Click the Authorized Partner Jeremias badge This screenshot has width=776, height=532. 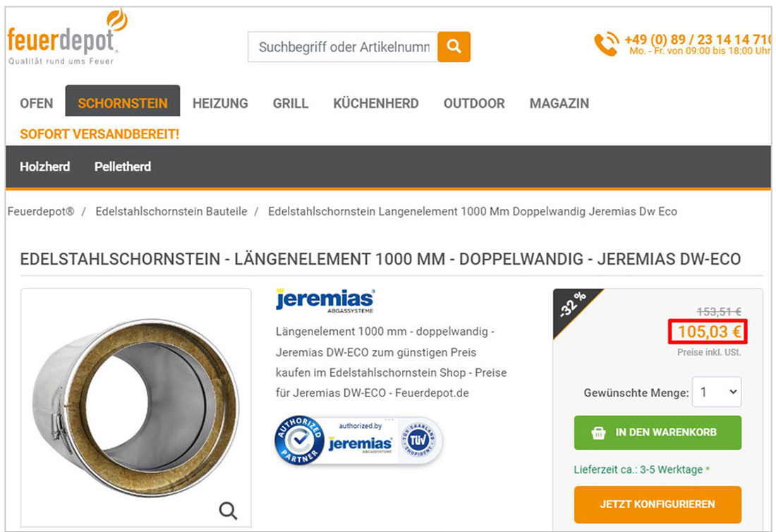[334, 440]
